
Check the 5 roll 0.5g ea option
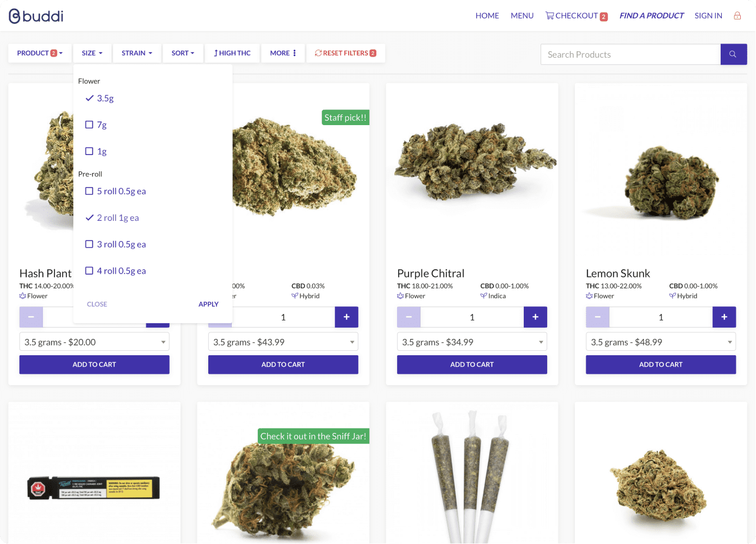tap(115, 191)
